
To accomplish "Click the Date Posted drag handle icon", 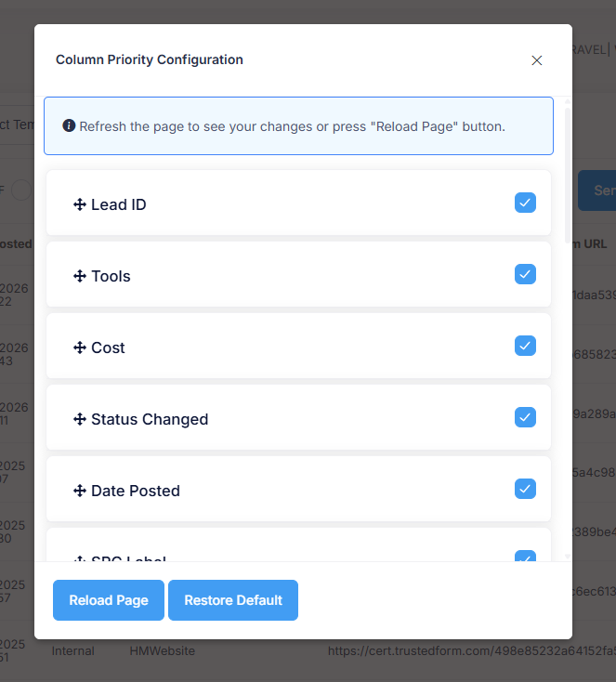I will [79, 491].
